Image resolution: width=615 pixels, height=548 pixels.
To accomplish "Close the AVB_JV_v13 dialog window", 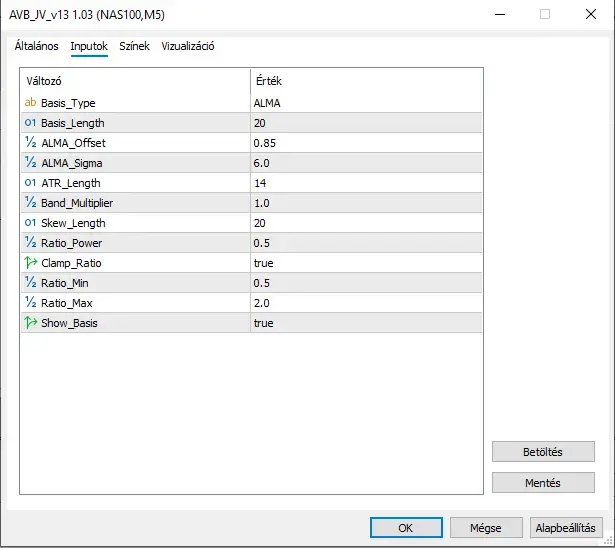I will 591,15.
